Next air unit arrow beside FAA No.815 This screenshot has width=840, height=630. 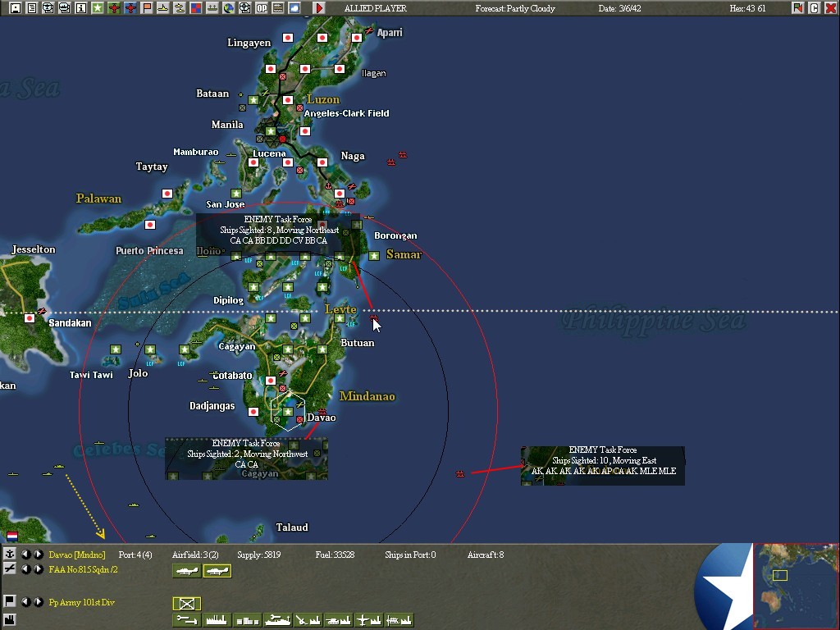point(38,569)
